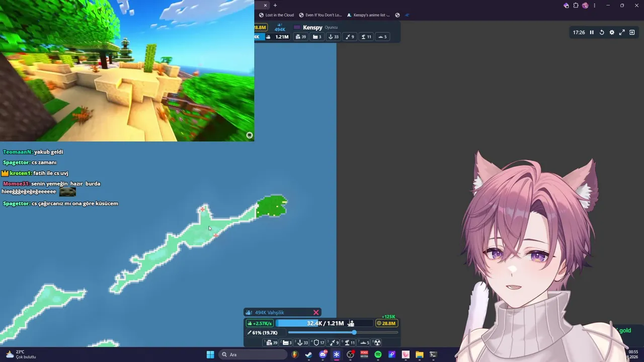Open File Explorer from the taskbar
The width and height of the screenshot is (644, 362).
(419, 354)
